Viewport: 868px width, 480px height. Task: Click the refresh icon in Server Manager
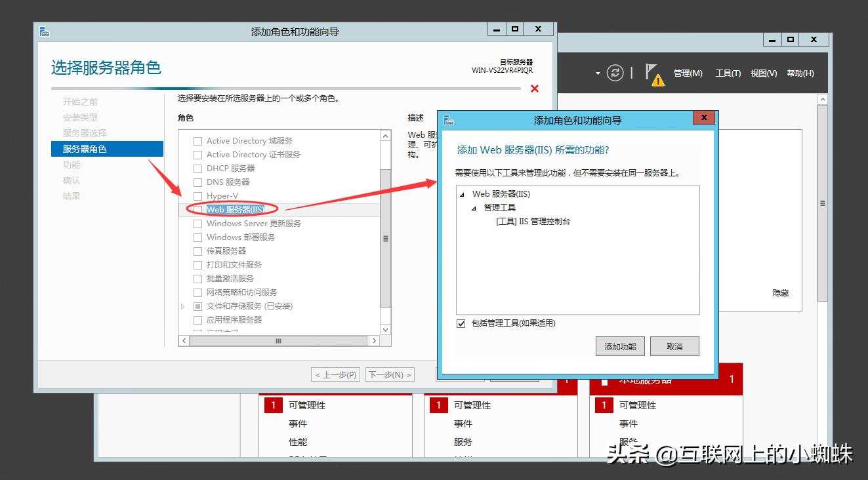pos(615,73)
